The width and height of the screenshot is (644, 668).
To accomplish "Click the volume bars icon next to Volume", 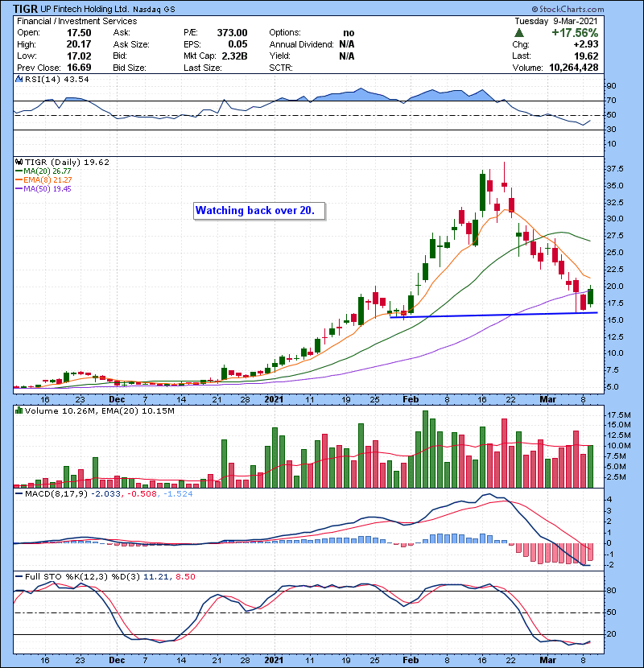I will pyautogui.click(x=19, y=411).
